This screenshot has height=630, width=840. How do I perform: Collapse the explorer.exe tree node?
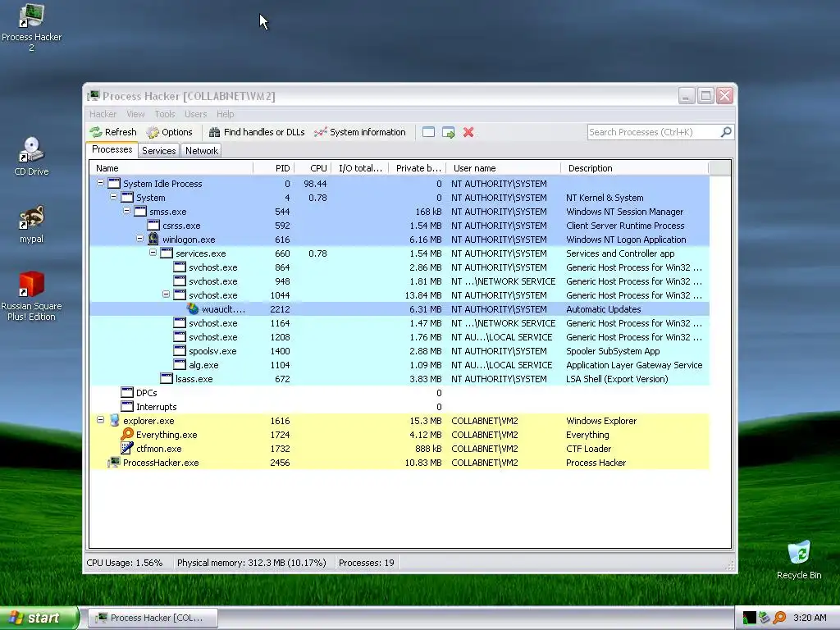pos(100,420)
